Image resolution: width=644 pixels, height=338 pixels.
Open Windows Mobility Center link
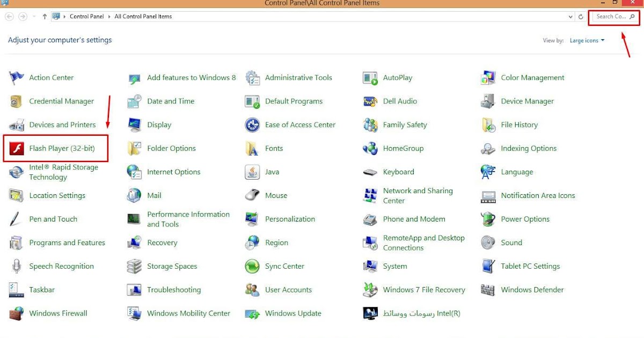[x=188, y=313]
